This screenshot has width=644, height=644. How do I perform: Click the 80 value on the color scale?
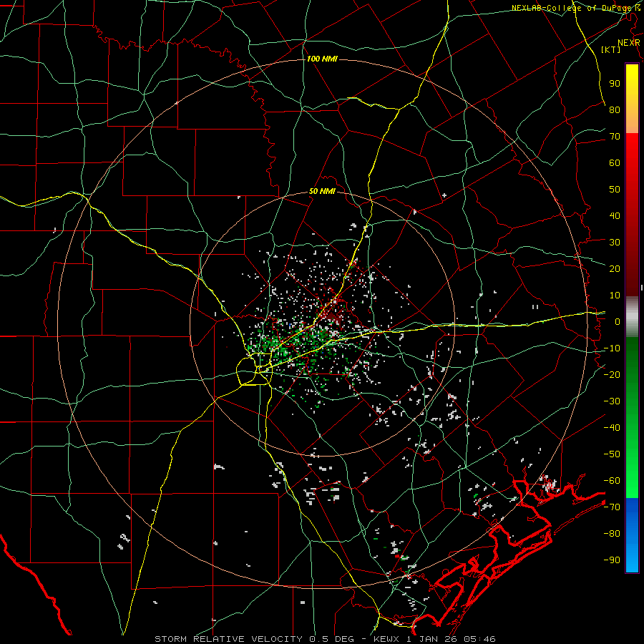click(615, 109)
